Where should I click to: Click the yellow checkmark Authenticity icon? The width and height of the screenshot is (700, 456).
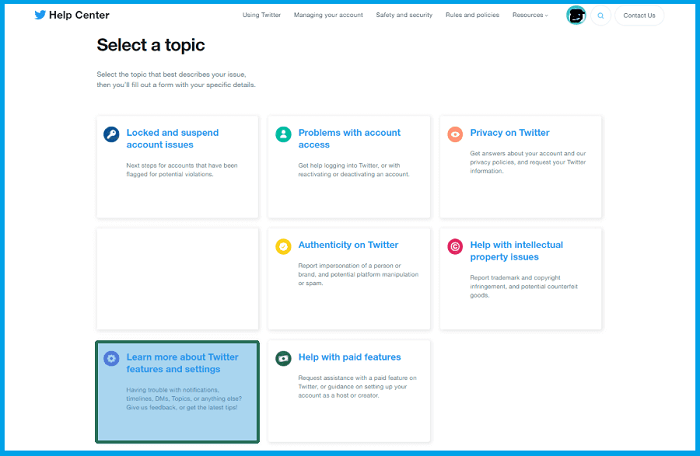coord(283,246)
